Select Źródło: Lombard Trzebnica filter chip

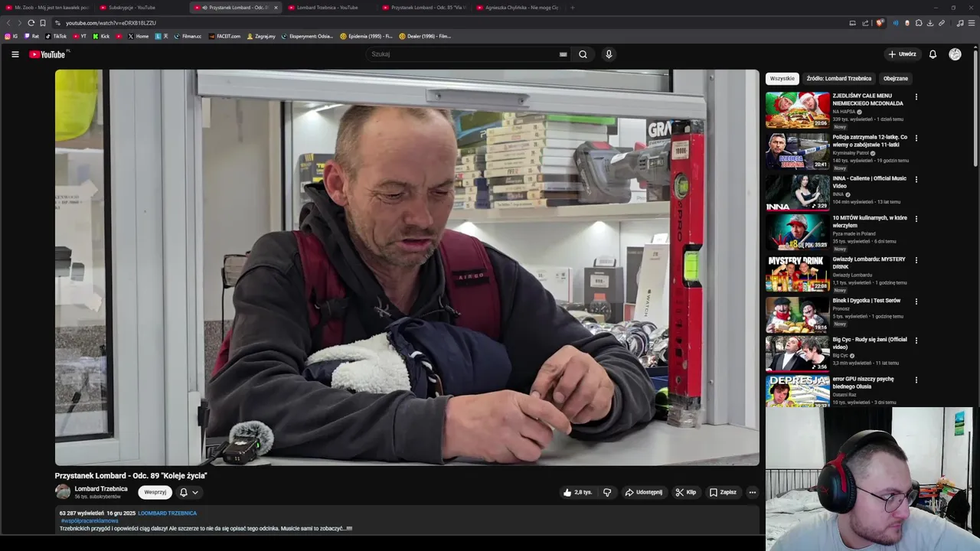[838, 78]
